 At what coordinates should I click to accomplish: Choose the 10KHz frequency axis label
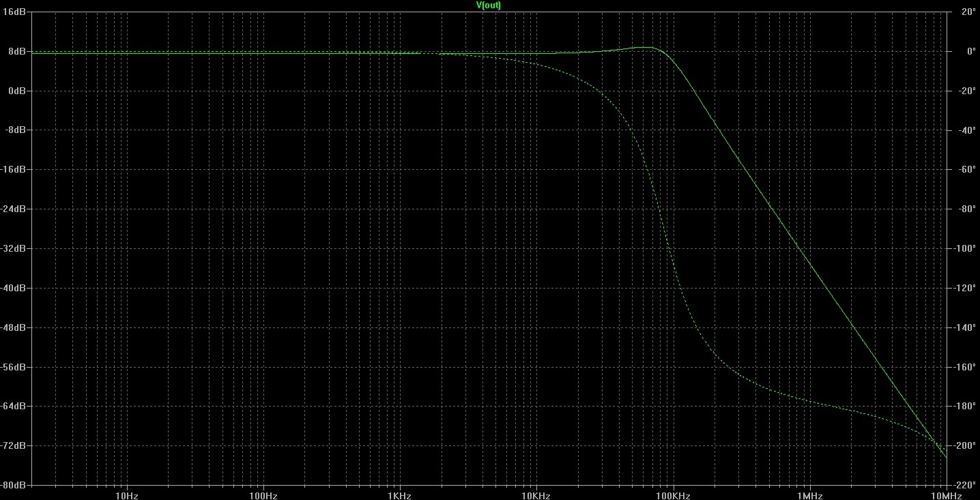click(536, 495)
